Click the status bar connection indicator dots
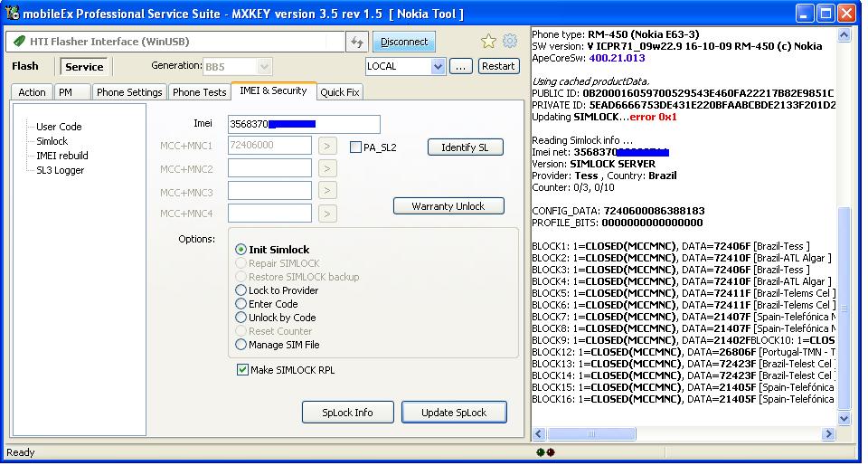Screen dimensions: 868x475 545,452
